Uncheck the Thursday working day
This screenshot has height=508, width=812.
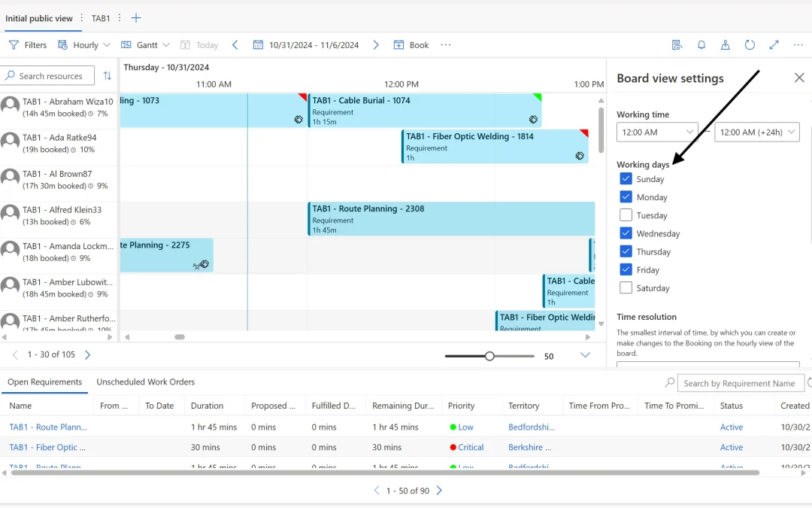(626, 251)
